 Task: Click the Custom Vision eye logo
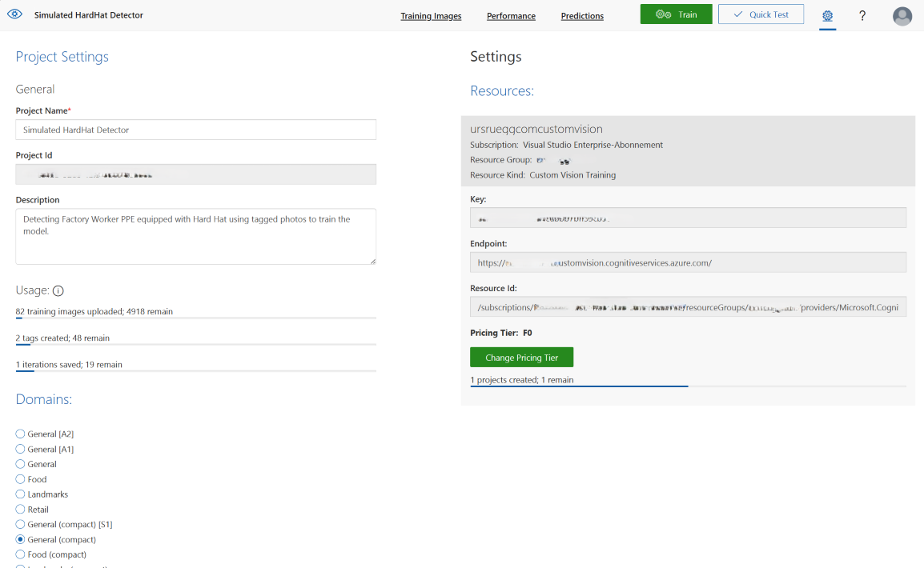pos(14,14)
